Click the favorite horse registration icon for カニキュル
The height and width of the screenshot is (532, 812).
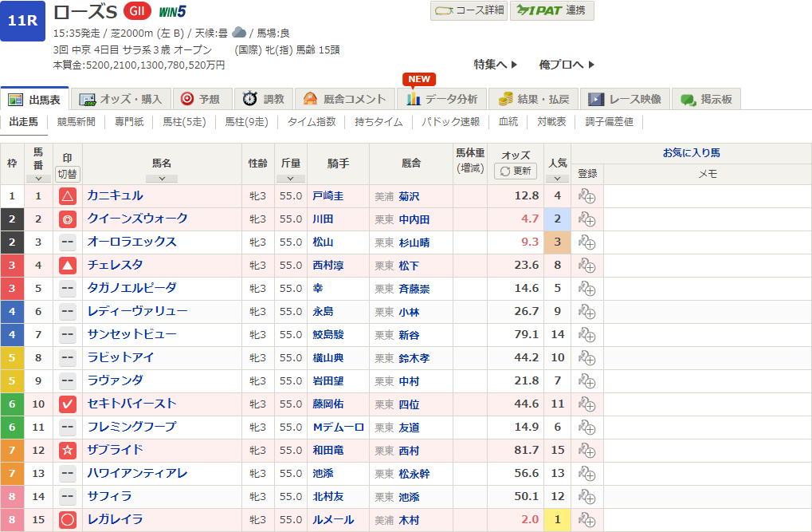[587, 195]
